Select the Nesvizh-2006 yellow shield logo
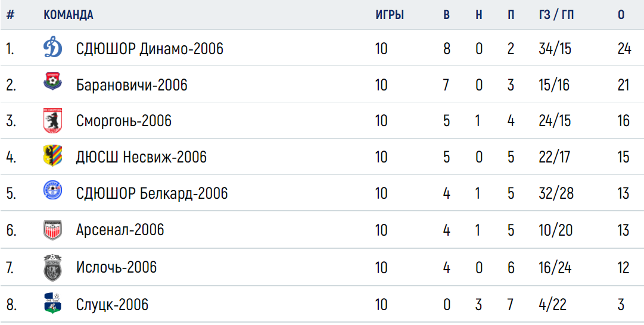Screen dimensions: 644x325 tap(52, 155)
